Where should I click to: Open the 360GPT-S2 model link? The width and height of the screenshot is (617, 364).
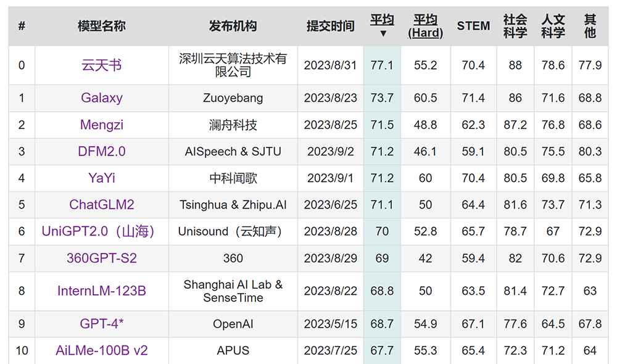[x=102, y=258]
